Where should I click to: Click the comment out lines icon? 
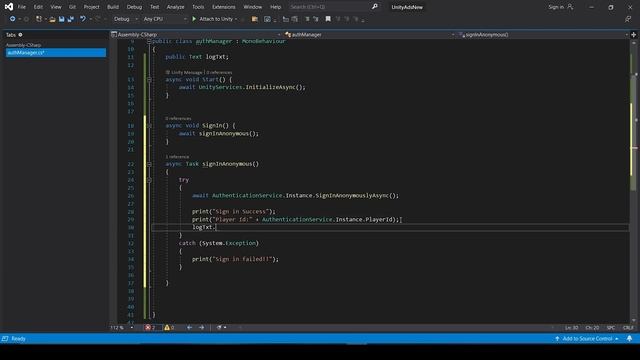click(x=307, y=19)
